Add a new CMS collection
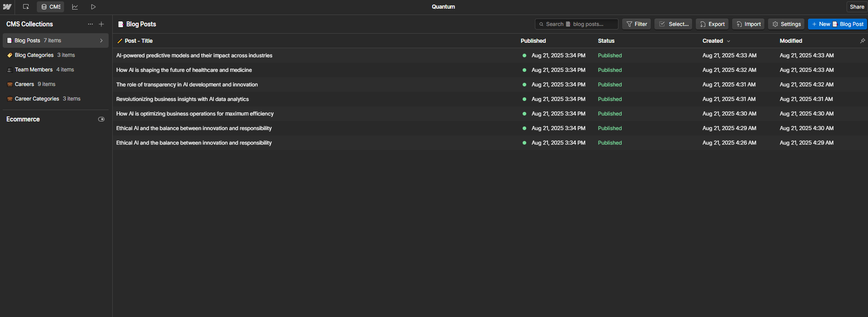This screenshot has height=317, width=868. (101, 24)
